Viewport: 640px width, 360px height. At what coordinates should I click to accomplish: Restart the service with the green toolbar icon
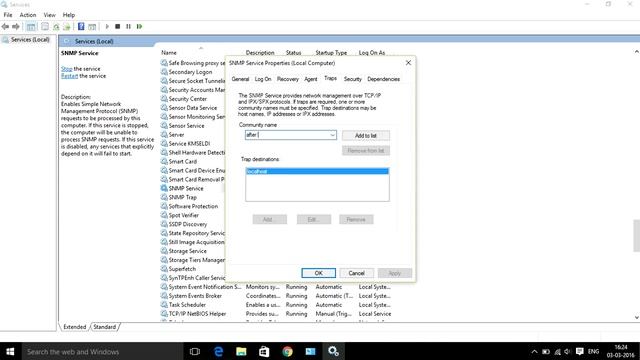coord(139,27)
